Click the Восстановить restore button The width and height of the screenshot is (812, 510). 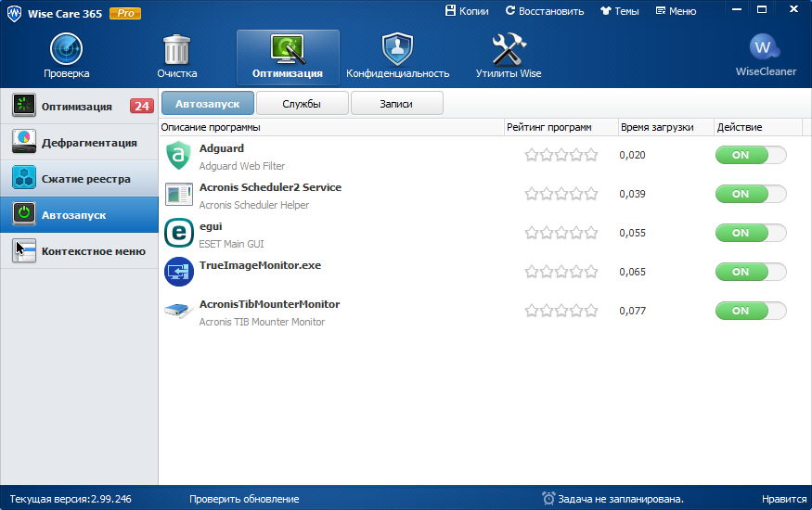coord(545,11)
